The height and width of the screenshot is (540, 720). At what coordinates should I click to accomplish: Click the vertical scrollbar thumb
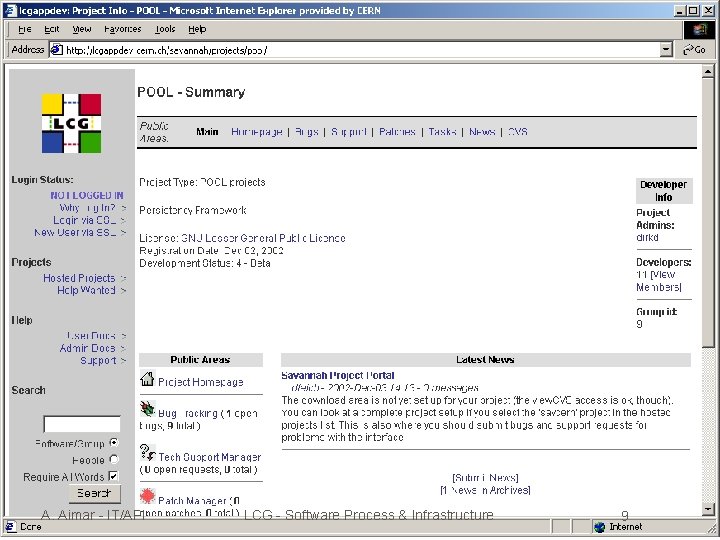(x=708, y=212)
